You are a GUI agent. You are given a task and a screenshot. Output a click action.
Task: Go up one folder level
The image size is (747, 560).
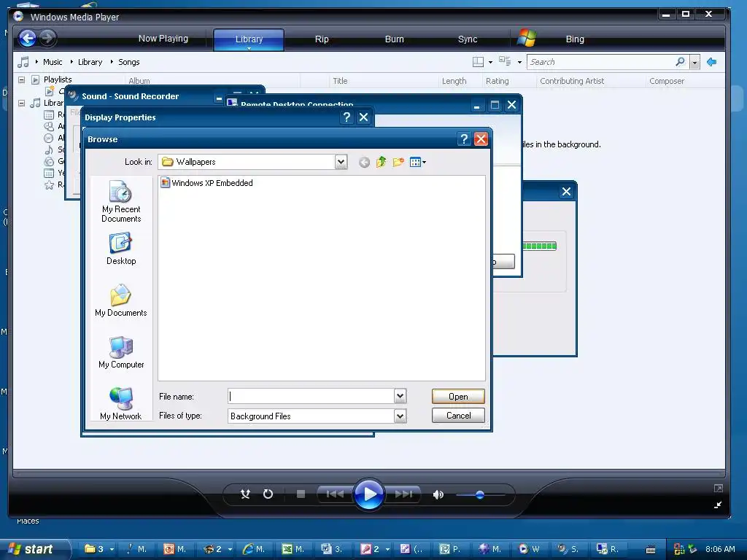point(381,162)
